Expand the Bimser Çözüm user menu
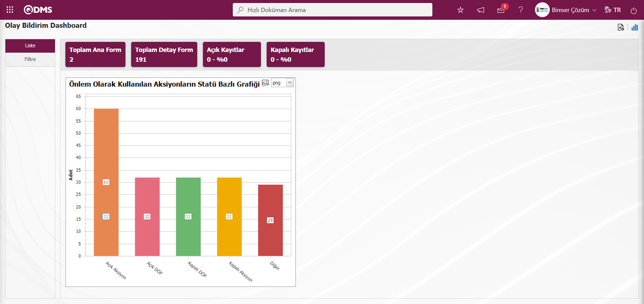Screen dimensions: 644x304 coord(574,10)
